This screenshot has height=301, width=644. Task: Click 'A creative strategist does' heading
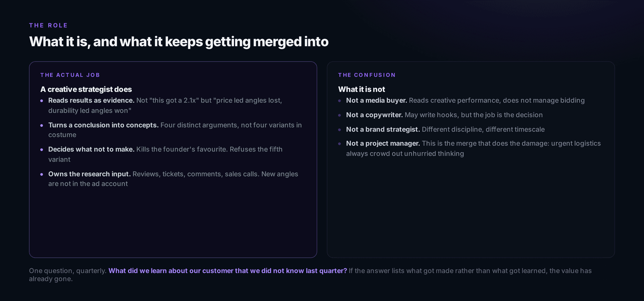point(86,89)
